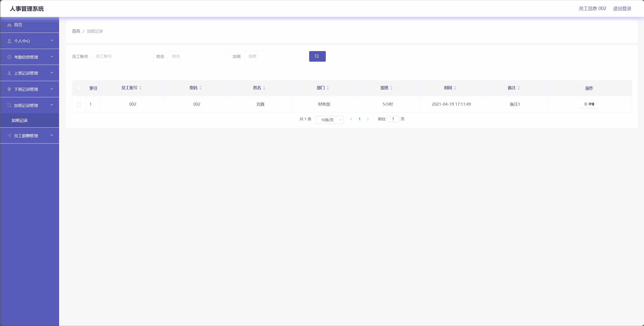This screenshot has width=644, height=326.
Task: Click 首页 breadcrumb link
Action: pyautogui.click(x=76, y=31)
